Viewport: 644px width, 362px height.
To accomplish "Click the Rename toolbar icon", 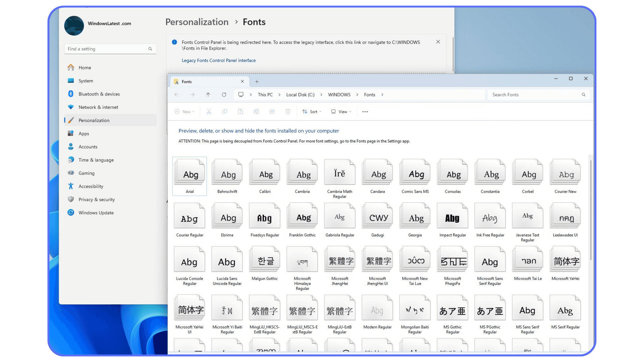I will pyautogui.click(x=256, y=111).
